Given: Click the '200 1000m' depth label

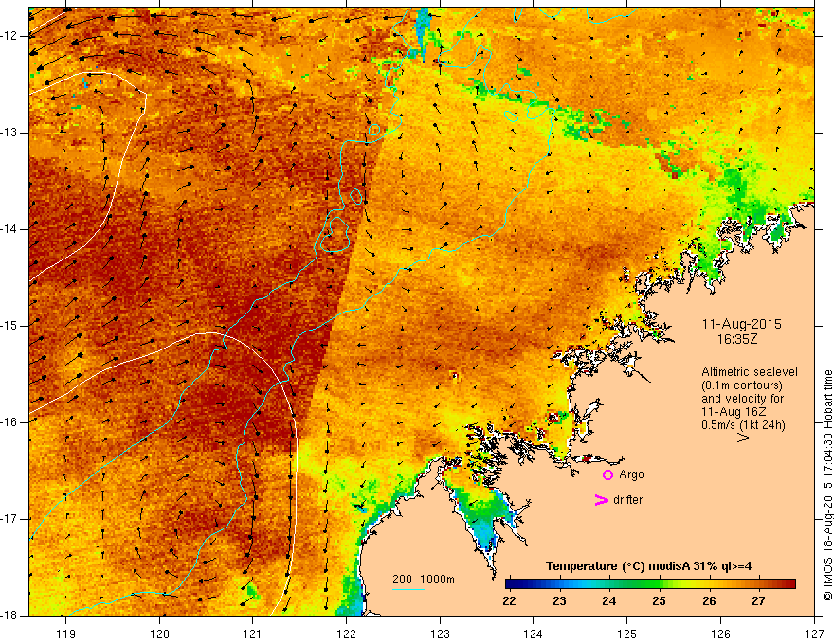Looking at the screenshot, I should 424,580.
